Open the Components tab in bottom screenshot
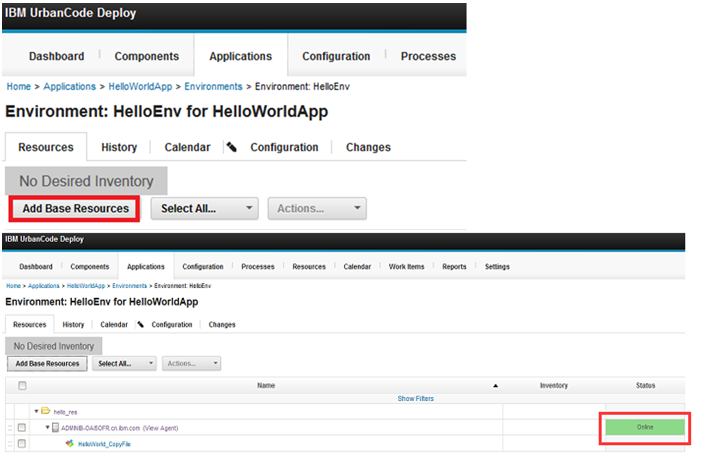Viewport: 708px width, 462px height. pyautogui.click(x=90, y=266)
